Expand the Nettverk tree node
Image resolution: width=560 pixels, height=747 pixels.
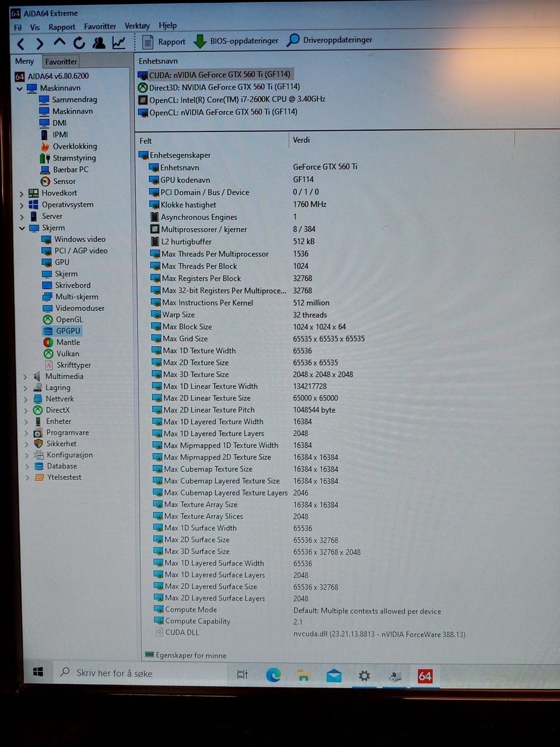pos(26,399)
